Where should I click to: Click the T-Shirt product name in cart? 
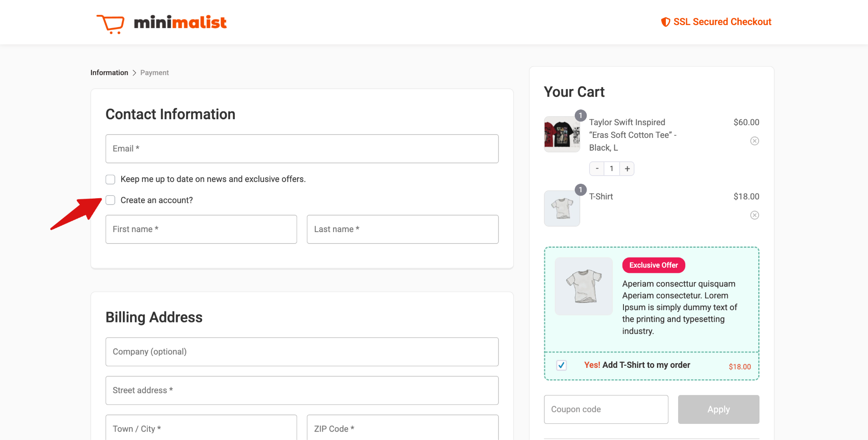[x=601, y=196]
